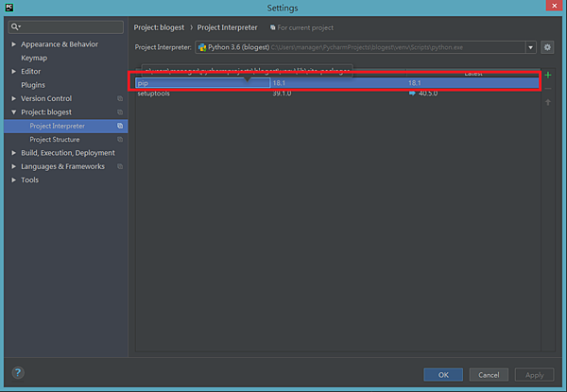The width and height of the screenshot is (567, 392).
Task: Click copy icon beside Project Structure
Action: [x=120, y=140]
